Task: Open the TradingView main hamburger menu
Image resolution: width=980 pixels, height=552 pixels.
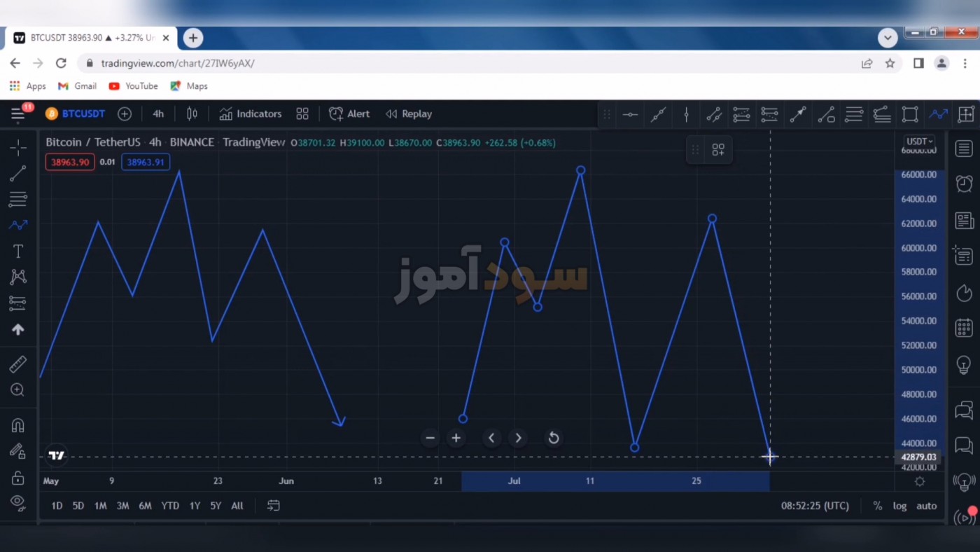Action: (x=18, y=113)
